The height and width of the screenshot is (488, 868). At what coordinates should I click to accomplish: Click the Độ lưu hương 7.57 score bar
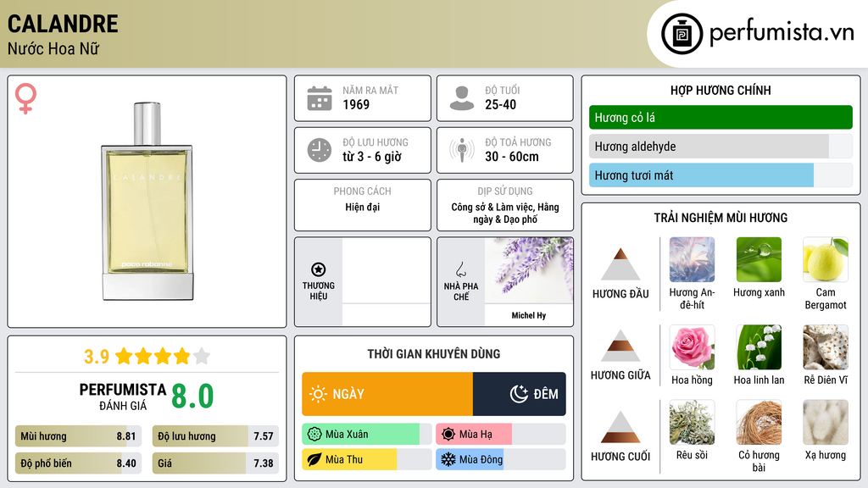click(215, 436)
